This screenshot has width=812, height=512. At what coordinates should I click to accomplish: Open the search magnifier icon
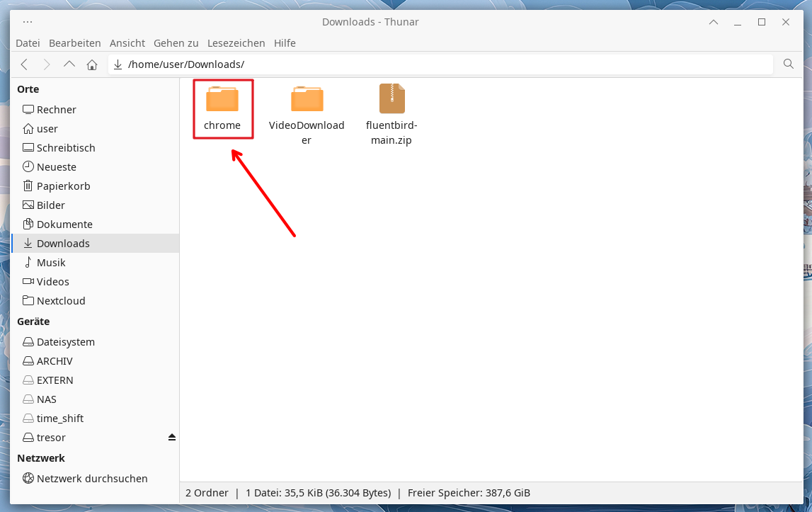[x=789, y=64]
